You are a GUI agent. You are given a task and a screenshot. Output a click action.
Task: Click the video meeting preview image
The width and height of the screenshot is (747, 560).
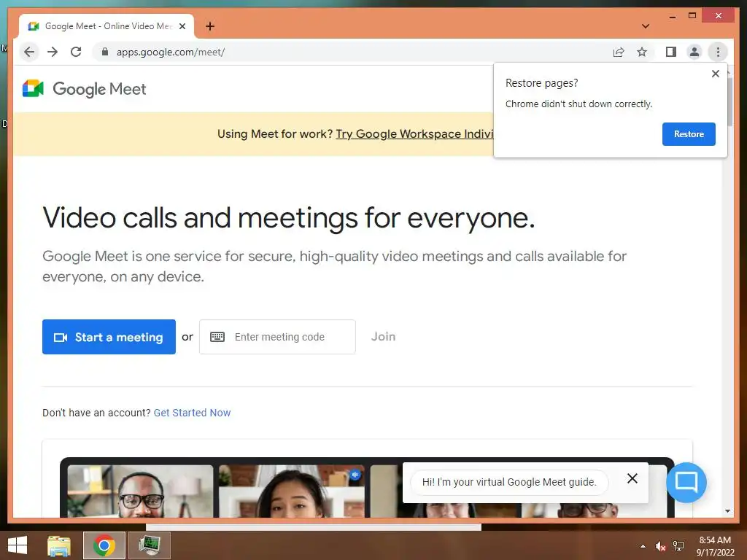(367, 488)
